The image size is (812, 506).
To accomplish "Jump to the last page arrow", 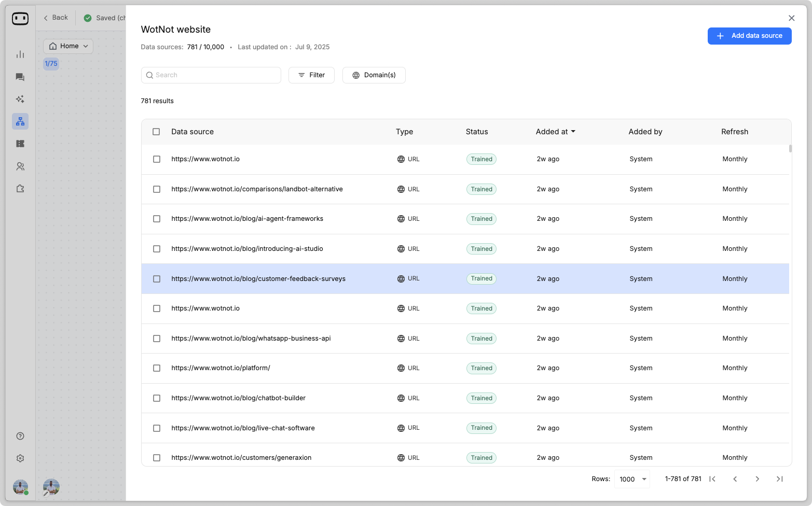I will tap(779, 479).
